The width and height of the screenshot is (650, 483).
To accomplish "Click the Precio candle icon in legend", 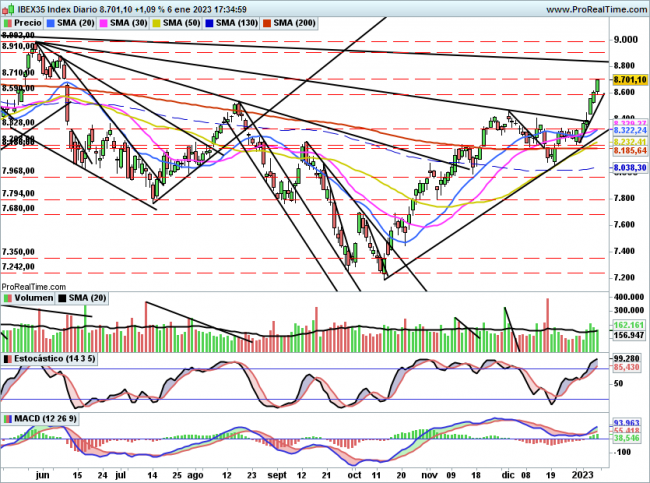I will click(8, 22).
